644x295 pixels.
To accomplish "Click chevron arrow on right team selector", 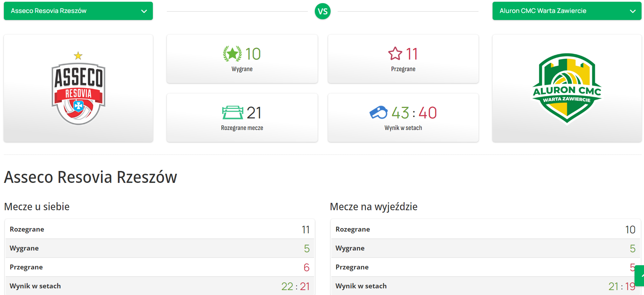I will tap(632, 11).
